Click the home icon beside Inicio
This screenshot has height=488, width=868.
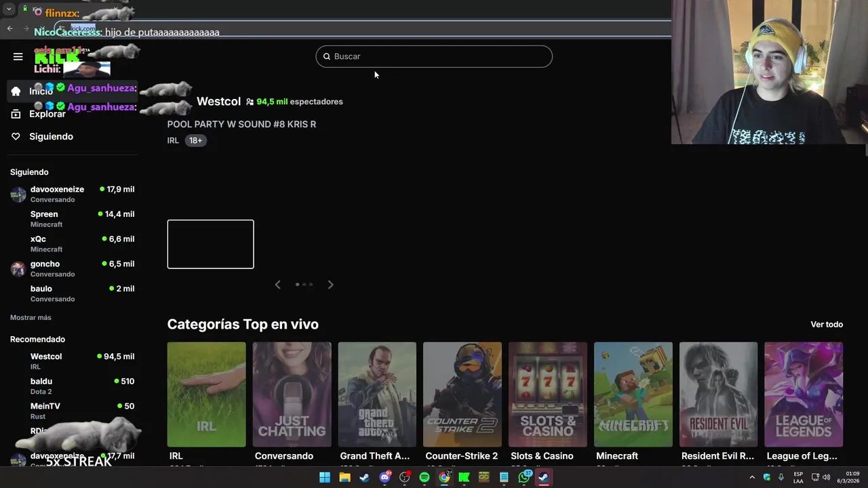16,91
